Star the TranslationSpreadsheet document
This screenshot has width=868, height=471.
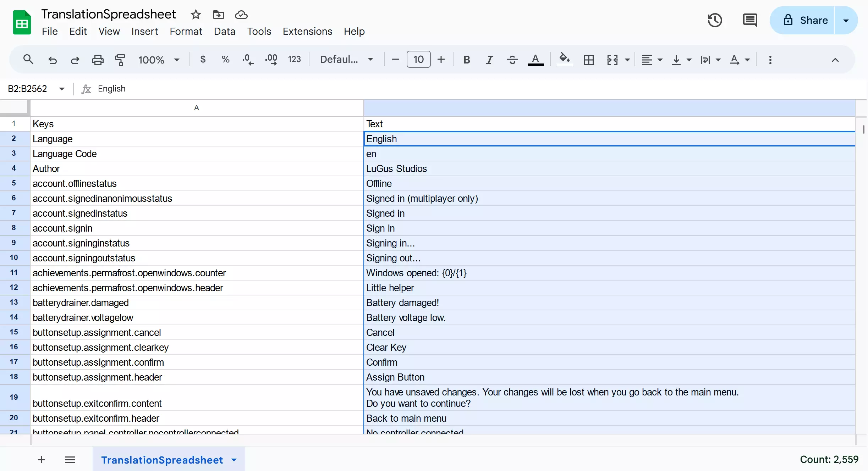click(196, 15)
